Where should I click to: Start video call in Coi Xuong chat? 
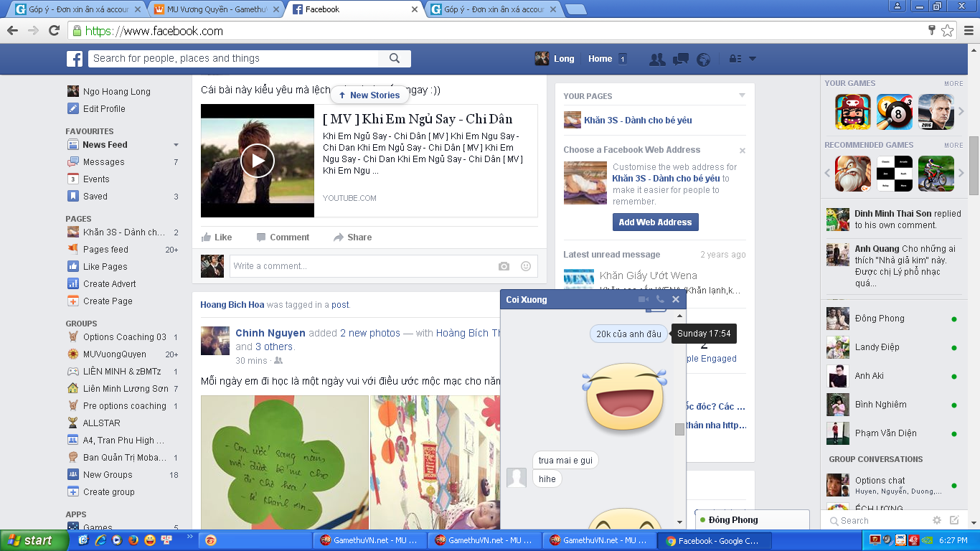[x=644, y=299]
